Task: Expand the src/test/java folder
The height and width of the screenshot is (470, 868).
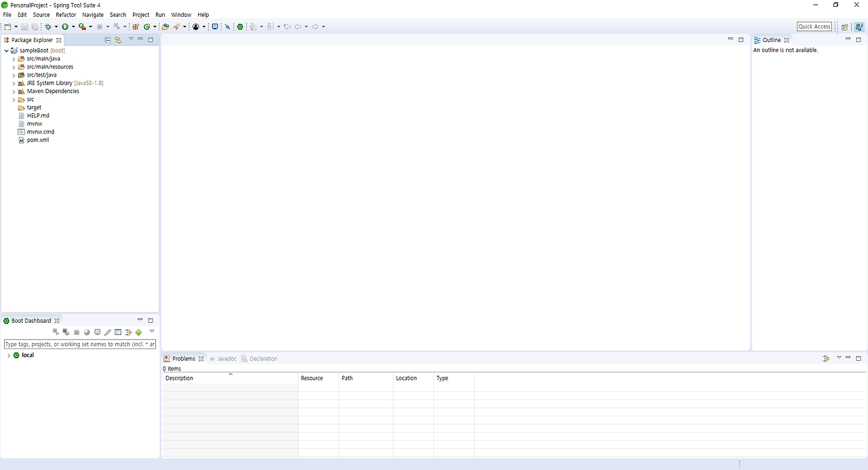Action: [14, 75]
